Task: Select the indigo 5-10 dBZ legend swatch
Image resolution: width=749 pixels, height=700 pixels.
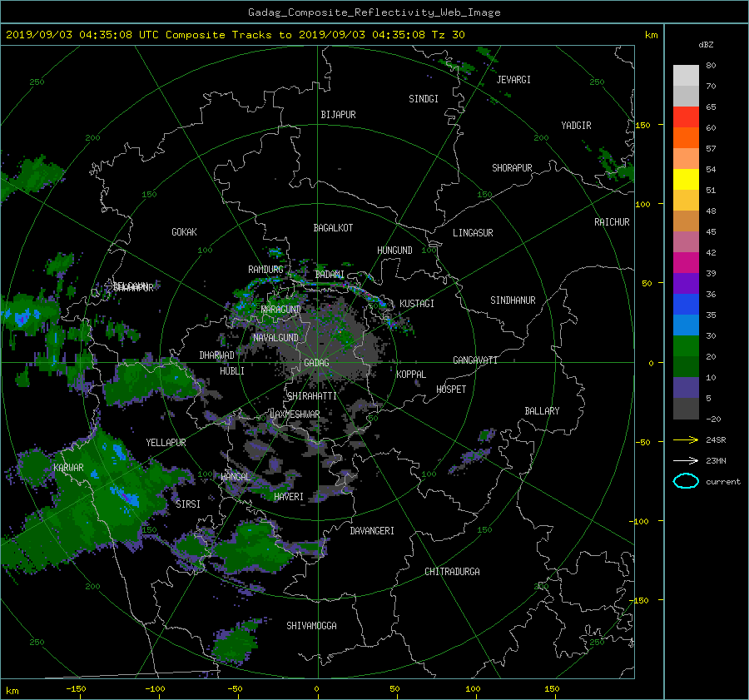Action: click(x=686, y=388)
